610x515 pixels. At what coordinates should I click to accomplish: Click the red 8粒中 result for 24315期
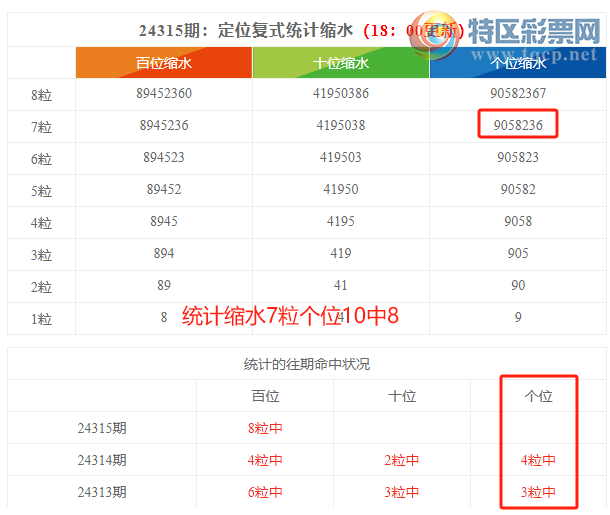coord(264,428)
